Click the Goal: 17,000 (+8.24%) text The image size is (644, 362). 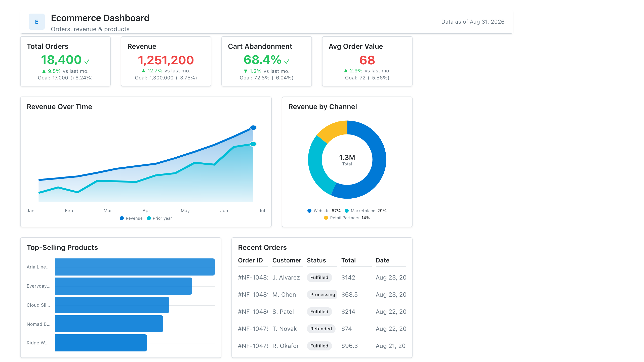pos(65,78)
